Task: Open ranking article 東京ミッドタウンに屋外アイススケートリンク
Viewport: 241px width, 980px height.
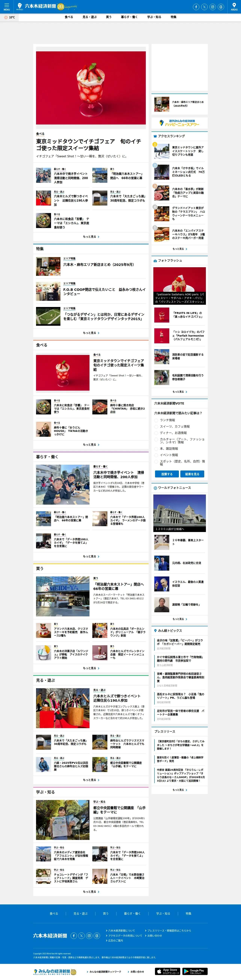Action: [x=188, y=151]
